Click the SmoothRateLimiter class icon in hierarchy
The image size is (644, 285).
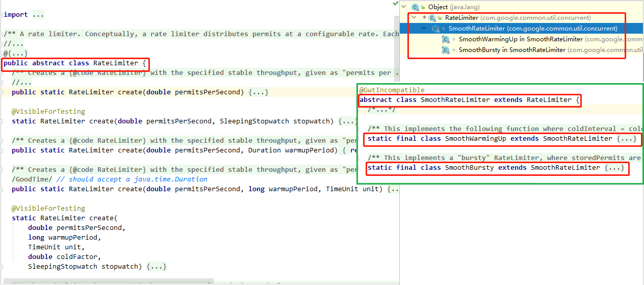[435, 29]
